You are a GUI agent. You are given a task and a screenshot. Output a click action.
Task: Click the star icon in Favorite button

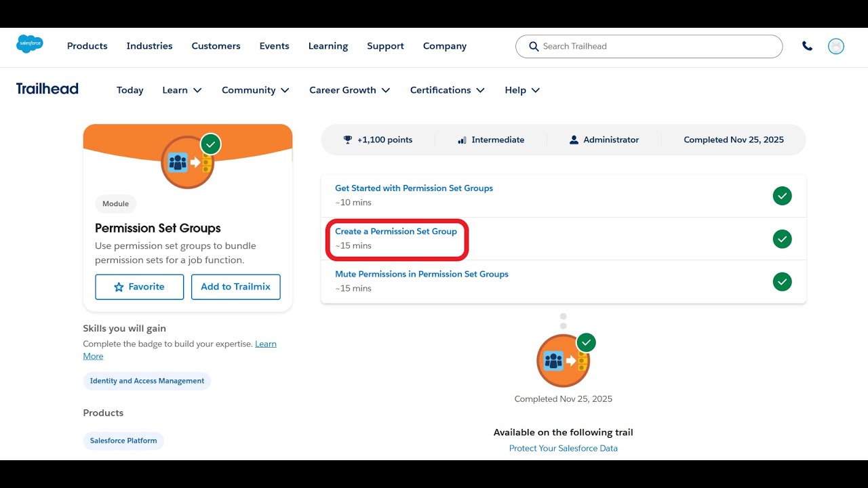click(119, 287)
